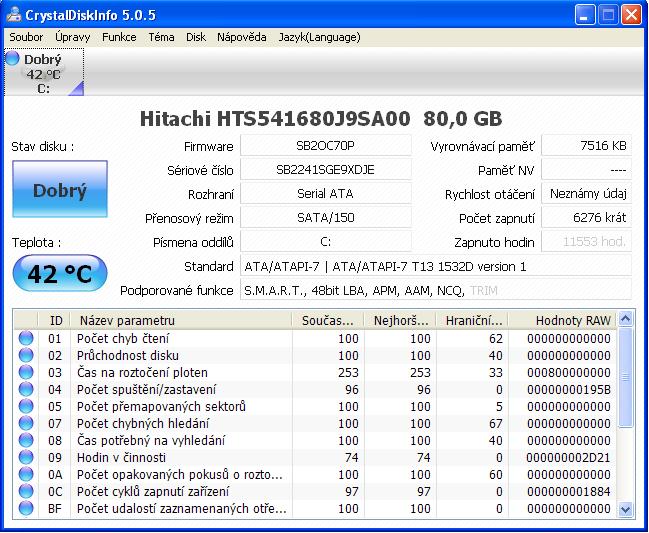Open the Funkce menu
Viewport: 649px width, 533px height.
coord(119,37)
